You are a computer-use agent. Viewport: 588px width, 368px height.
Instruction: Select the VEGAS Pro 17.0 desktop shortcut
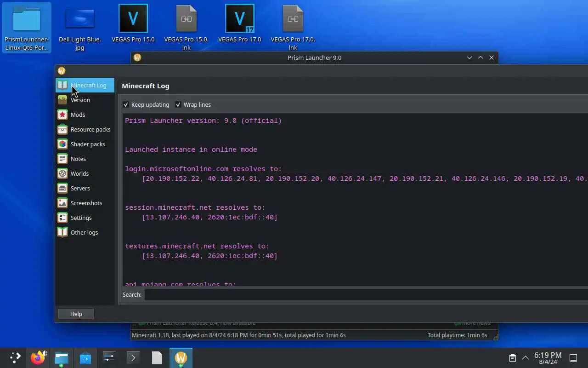[x=240, y=23]
